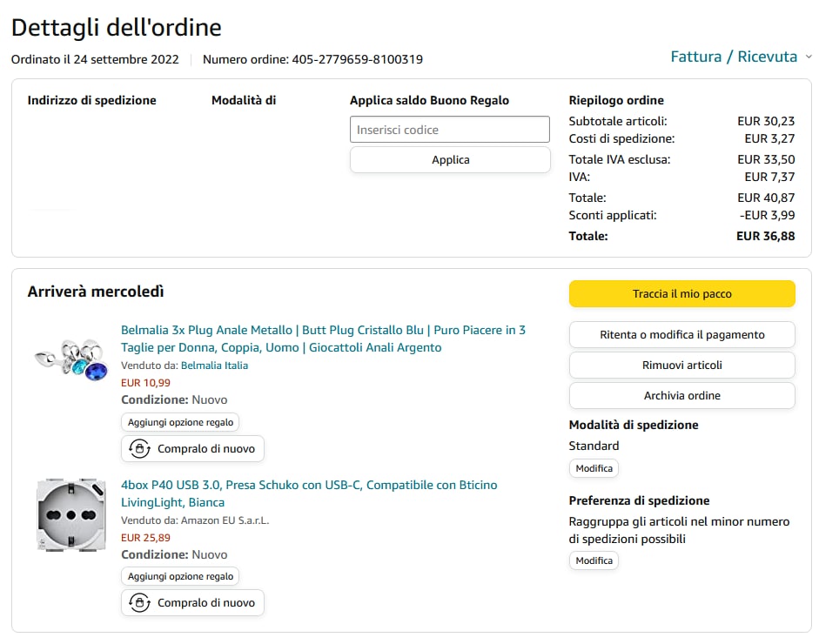The height and width of the screenshot is (644, 839).
Task: Click the yellow Traccia il mio pacco button
Action: click(x=681, y=294)
